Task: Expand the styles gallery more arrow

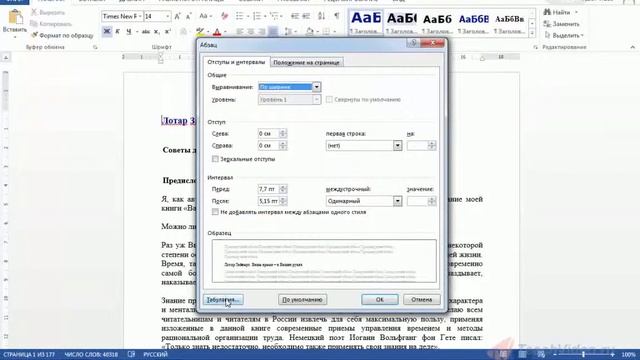Action: (532, 34)
